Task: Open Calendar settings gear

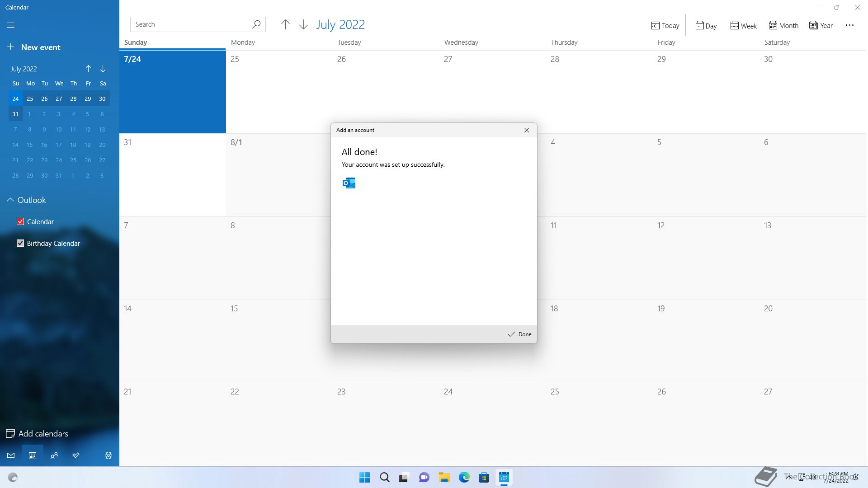Action: pos(108,455)
